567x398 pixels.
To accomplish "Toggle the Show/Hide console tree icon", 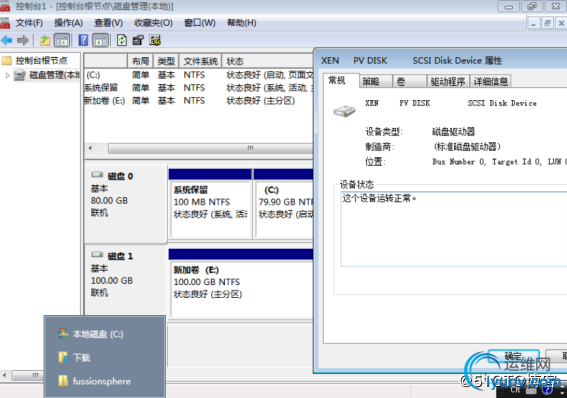I will [x=62, y=40].
